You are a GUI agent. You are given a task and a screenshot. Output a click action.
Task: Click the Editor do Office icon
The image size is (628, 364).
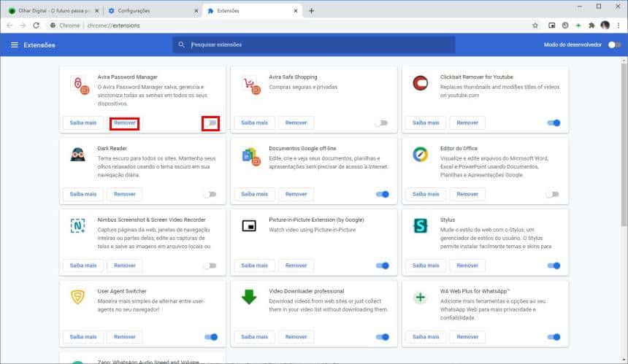(x=420, y=155)
